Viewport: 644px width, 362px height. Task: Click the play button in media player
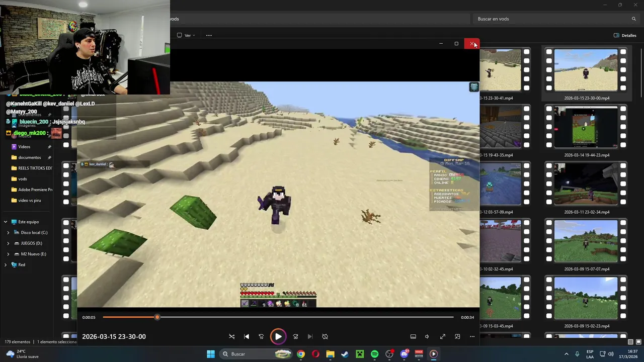278,336
